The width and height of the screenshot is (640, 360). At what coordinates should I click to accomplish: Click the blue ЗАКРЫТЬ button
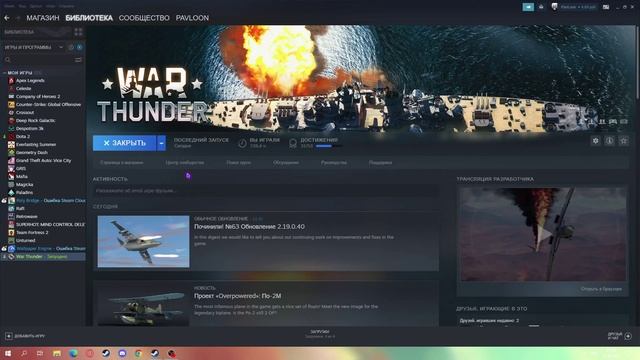[x=124, y=143]
